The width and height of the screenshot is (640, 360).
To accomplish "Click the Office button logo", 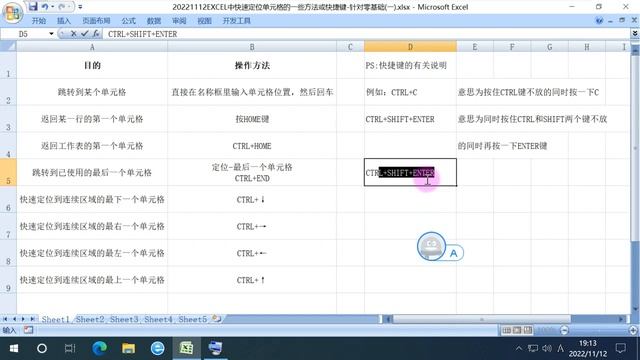I will 12,12.
